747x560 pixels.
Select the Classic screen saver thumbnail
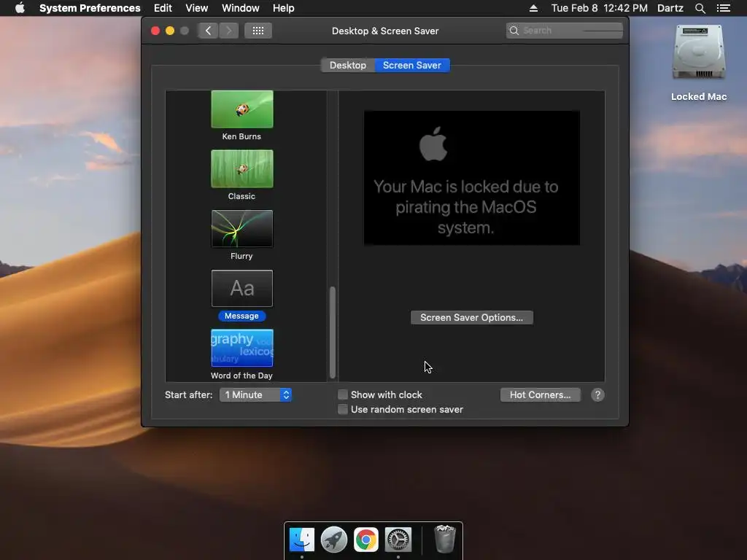pyautogui.click(x=242, y=169)
